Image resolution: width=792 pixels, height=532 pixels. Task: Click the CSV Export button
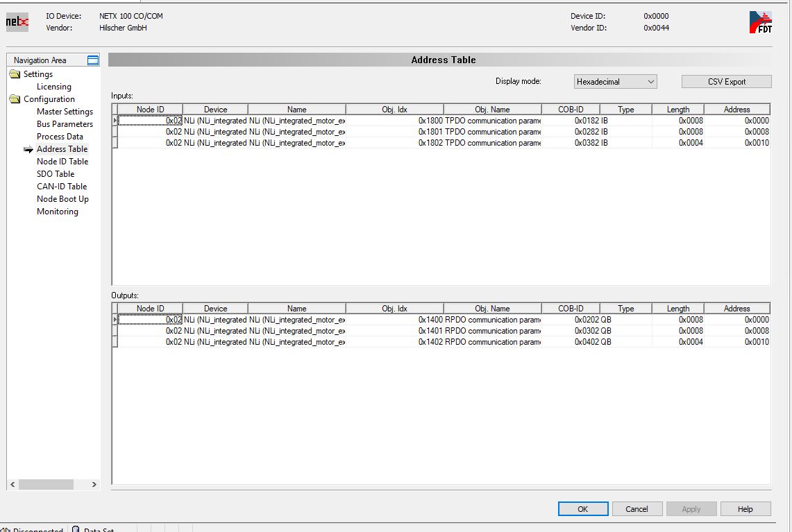pos(726,82)
